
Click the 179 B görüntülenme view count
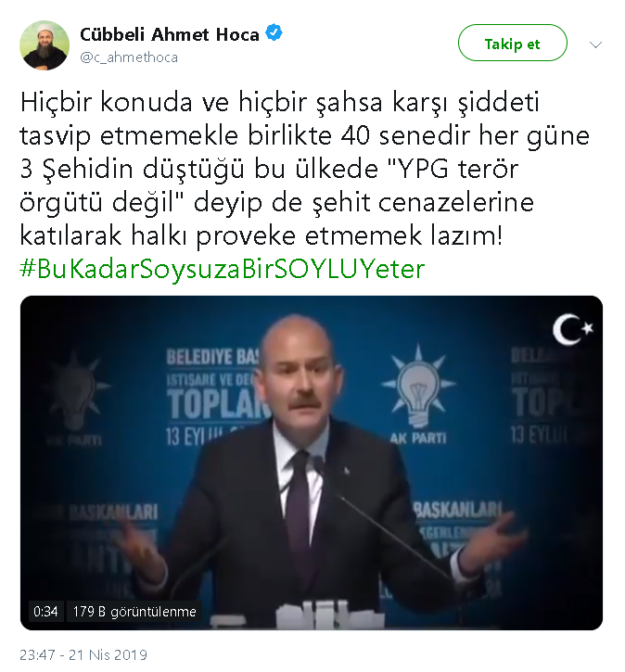(134, 611)
